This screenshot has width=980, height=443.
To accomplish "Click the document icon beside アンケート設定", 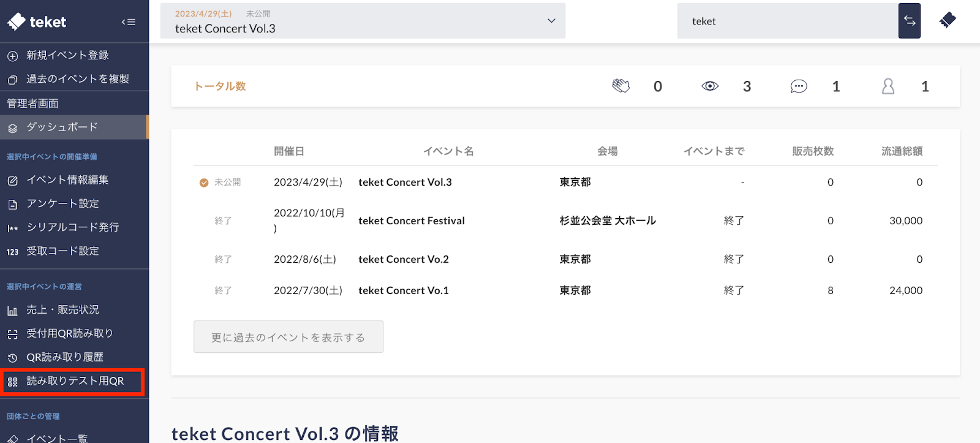I will coord(12,205).
